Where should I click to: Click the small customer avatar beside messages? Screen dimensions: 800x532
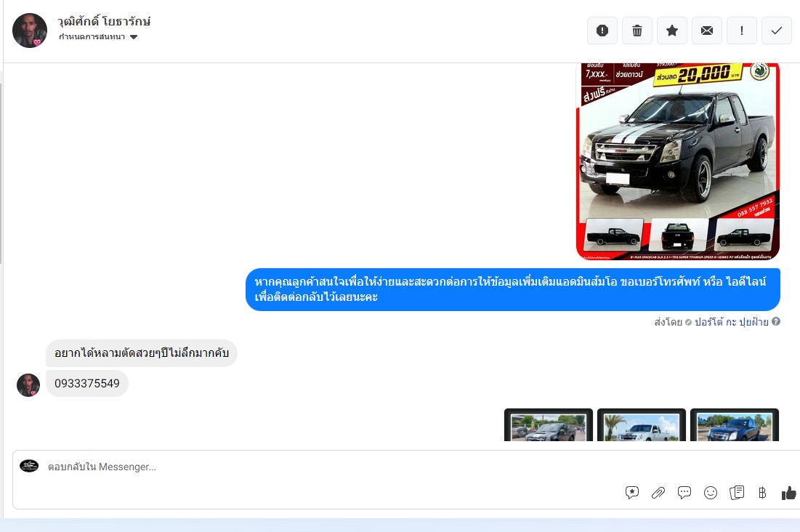click(28, 385)
